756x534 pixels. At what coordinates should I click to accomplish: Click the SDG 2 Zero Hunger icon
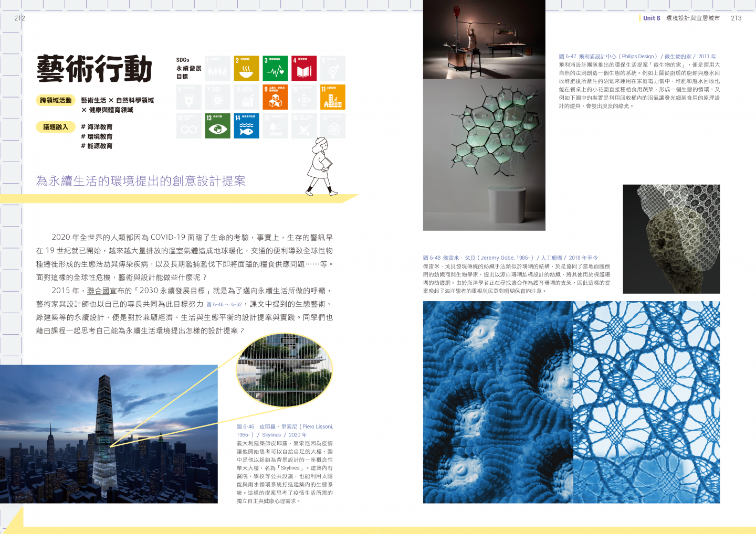point(246,68)
